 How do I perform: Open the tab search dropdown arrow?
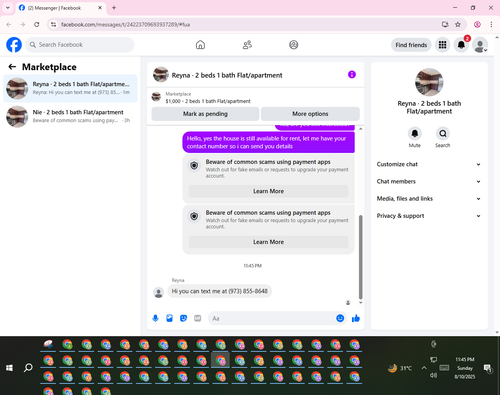[8, 8]
